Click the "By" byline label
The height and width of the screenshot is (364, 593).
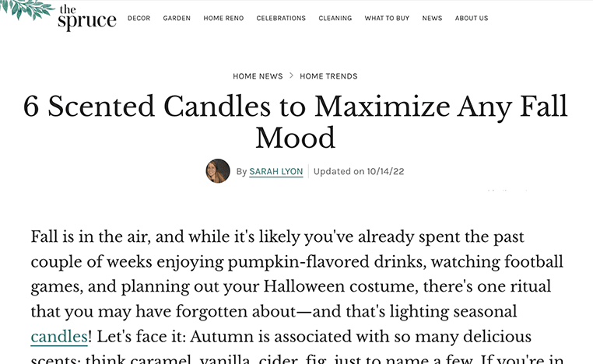point(241,172)
